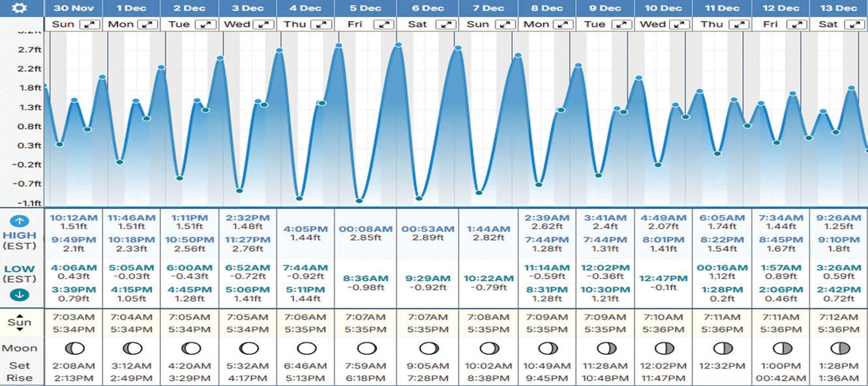
Task: Click the 10:22AM -0.79ft low tide entry
Action: click(488, 283)
